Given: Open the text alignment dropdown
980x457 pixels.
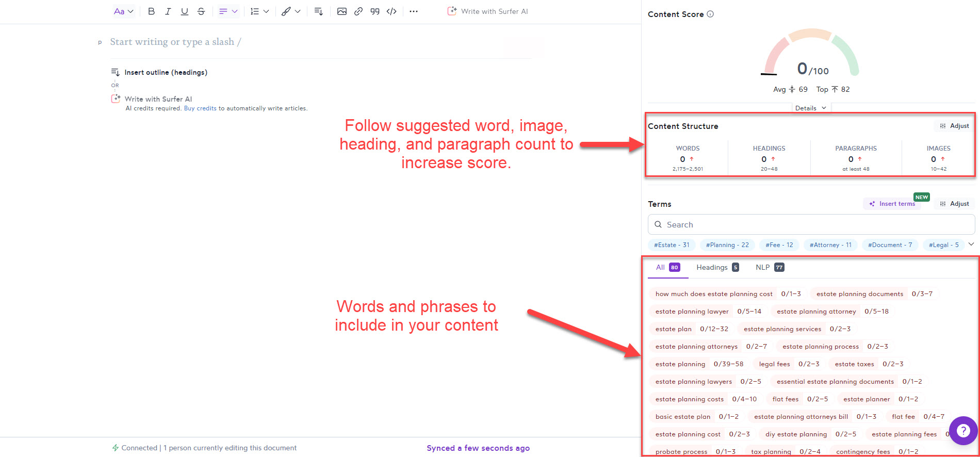Looking at the screenshot, I should (x=228, y=11).
